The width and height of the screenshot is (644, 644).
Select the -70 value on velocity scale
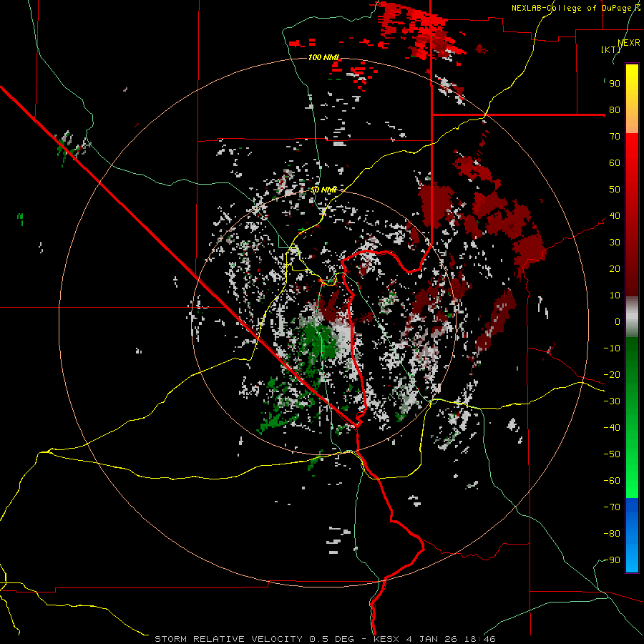pyautogui.click(x=612, y=507)
